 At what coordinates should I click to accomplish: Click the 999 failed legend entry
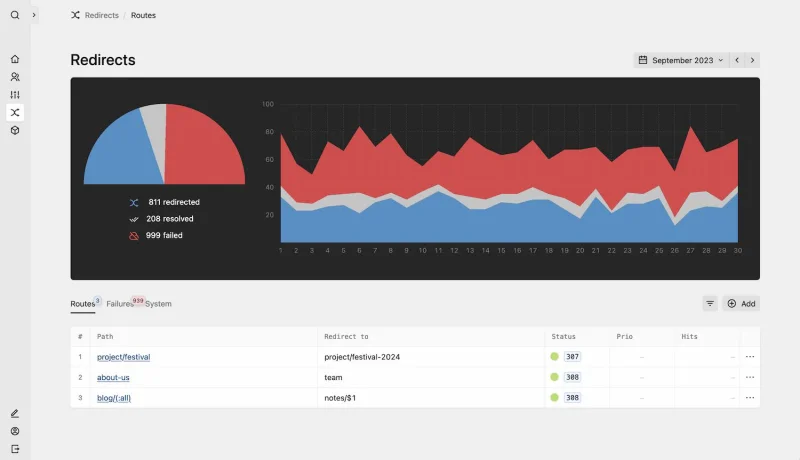pos(156,235)
